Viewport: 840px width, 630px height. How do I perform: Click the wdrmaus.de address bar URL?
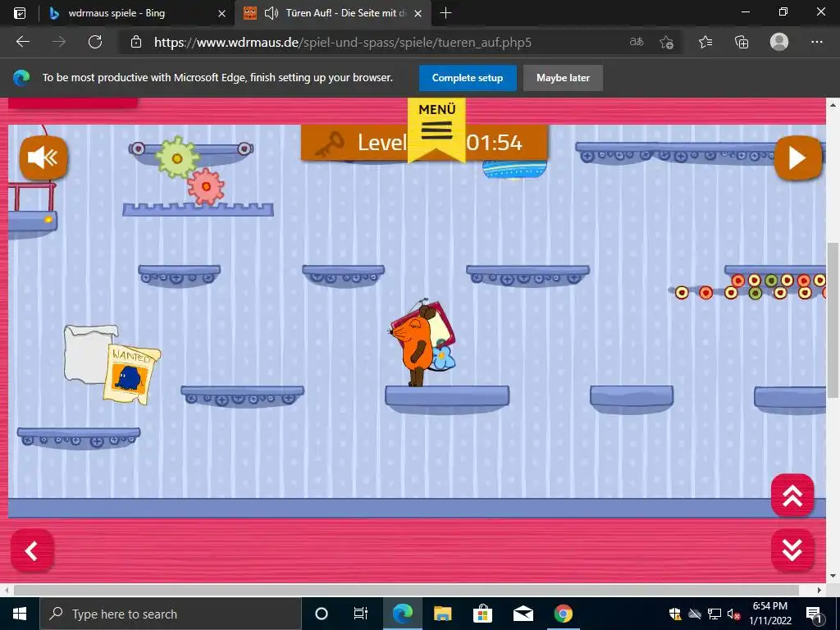point(343,43)
